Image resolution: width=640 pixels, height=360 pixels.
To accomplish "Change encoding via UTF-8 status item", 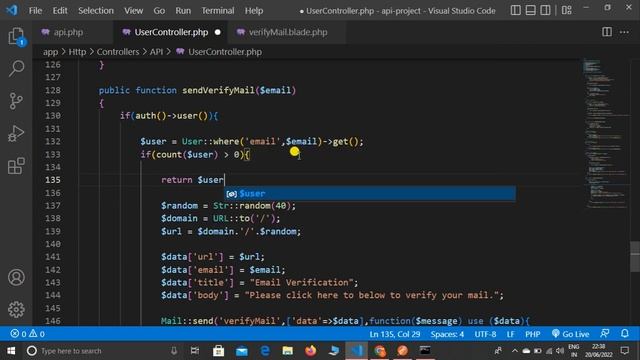I will [x=485, y=334].
